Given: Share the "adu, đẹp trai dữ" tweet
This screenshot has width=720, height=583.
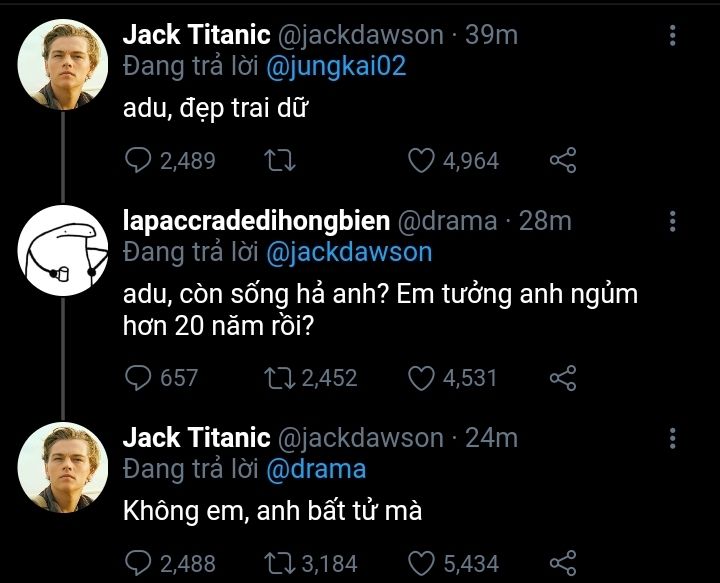Looking at the screenshot, I should [563, 160].
